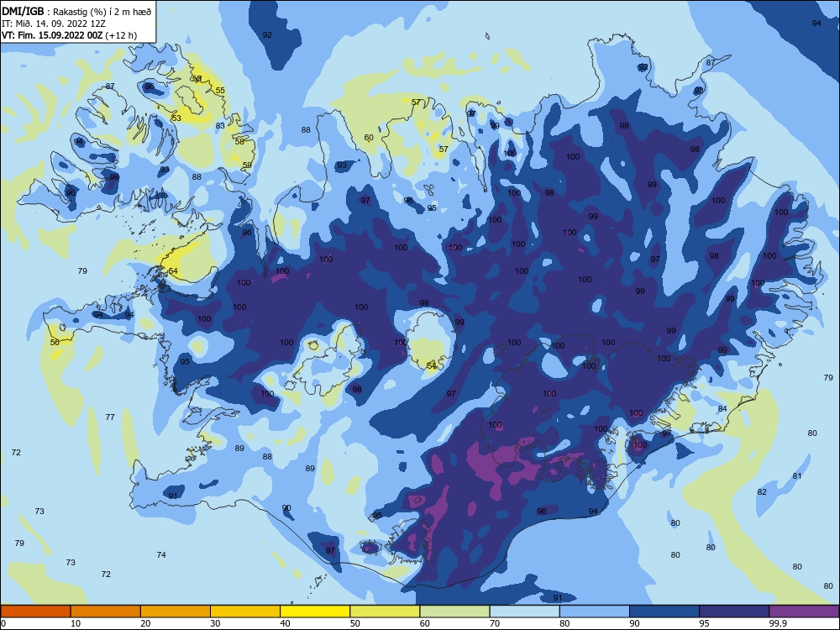This screenshot has width=840, height=630.
Task: Click the bright yellow 40–50 legend swatch
Action: [x=315, y=612]
